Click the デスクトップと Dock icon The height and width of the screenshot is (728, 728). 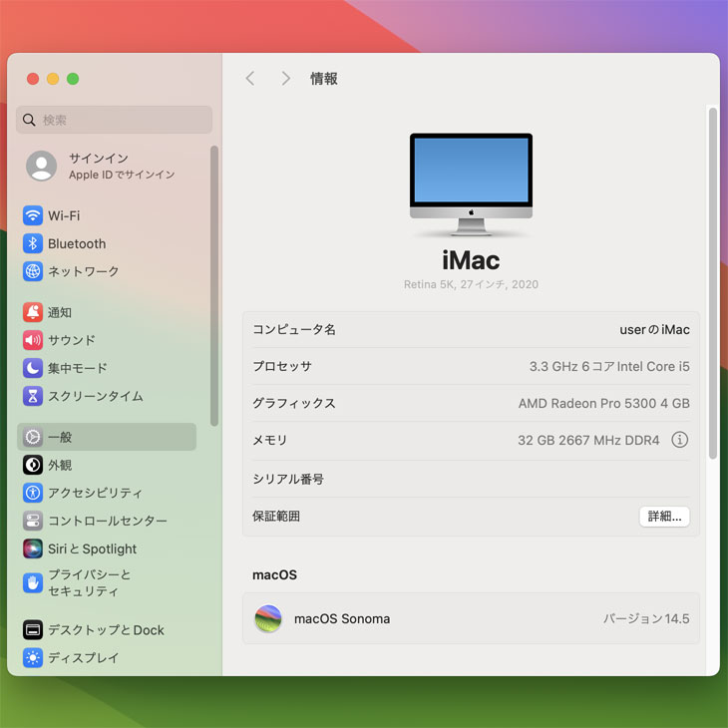(x=33, y=630)
